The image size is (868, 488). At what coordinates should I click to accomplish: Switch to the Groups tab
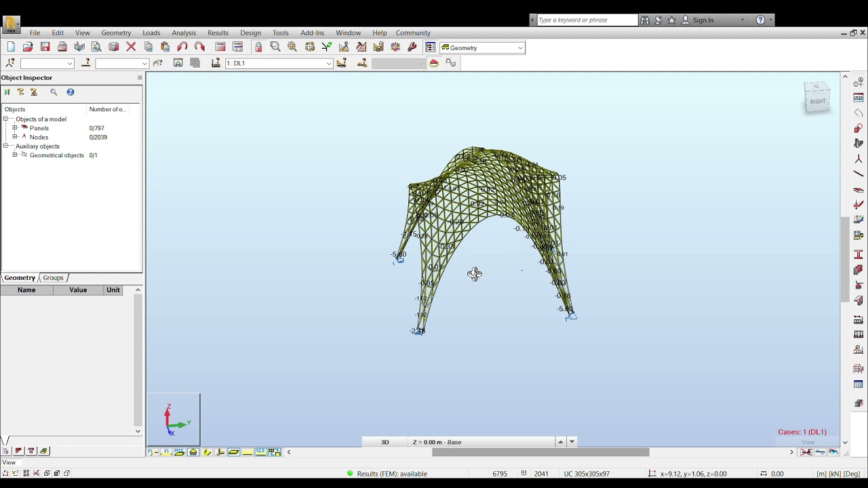[x=53, y=278]
